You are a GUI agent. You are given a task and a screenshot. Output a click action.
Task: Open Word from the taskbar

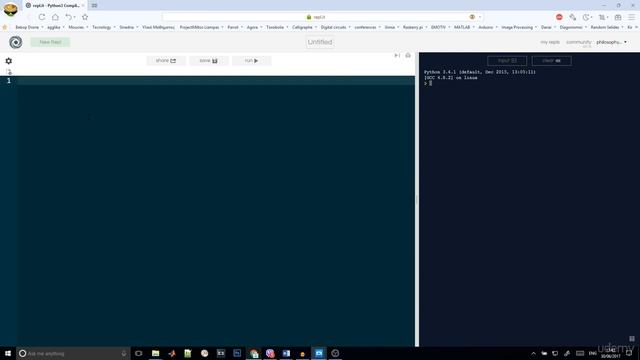coord(286,353)
